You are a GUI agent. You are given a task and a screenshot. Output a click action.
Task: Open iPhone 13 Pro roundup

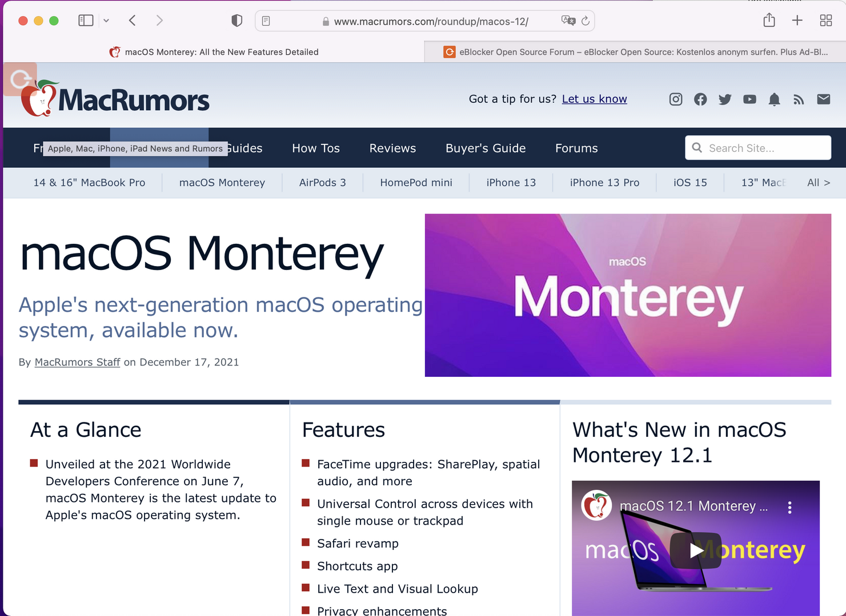tap(604, 183)
